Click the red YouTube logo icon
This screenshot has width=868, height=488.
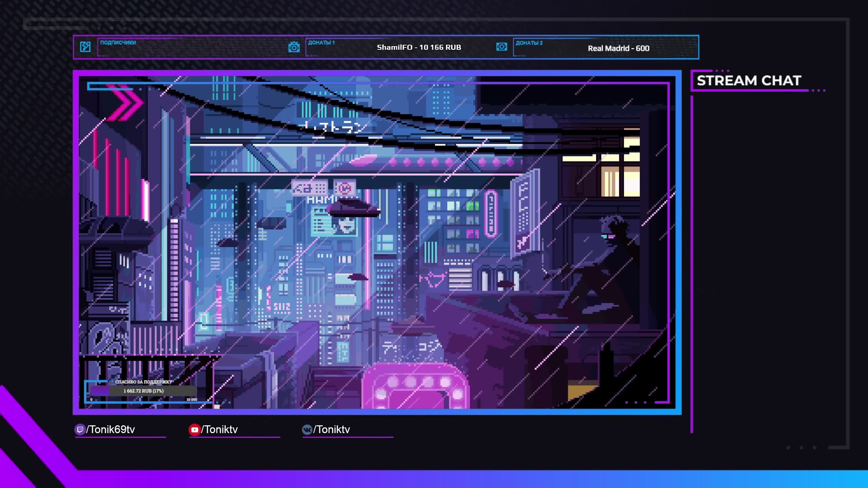(x=194, y=430)
